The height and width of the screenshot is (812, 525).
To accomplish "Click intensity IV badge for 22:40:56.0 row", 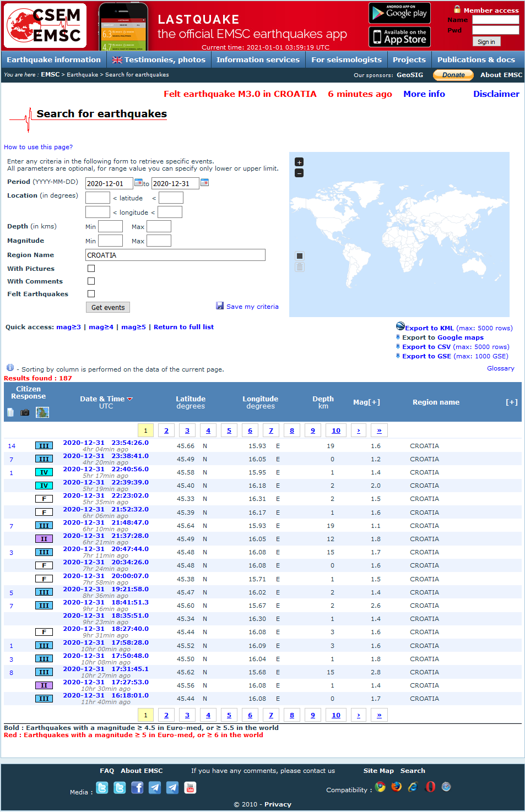I will [x=44, y=472].
